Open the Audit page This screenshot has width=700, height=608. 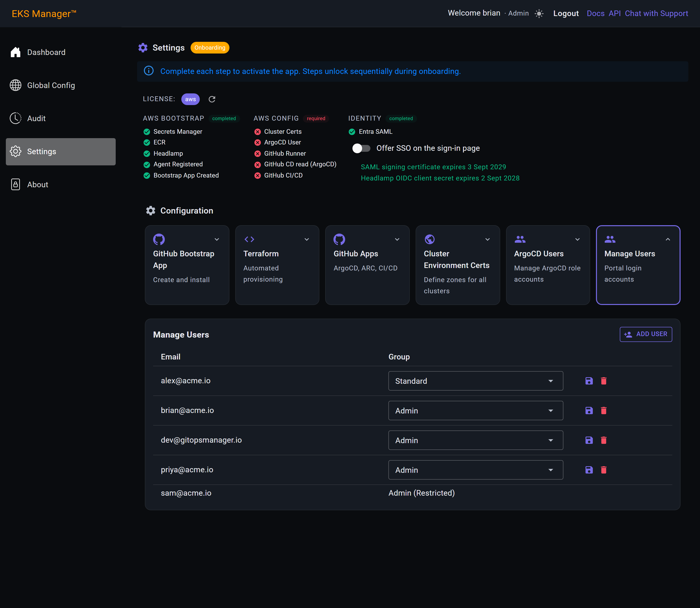point(61,118)
